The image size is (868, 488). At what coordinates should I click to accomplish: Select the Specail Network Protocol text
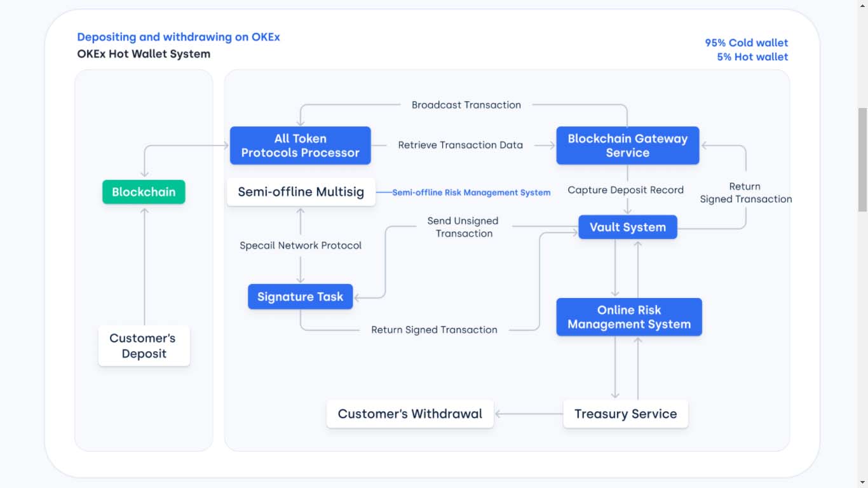301,245
